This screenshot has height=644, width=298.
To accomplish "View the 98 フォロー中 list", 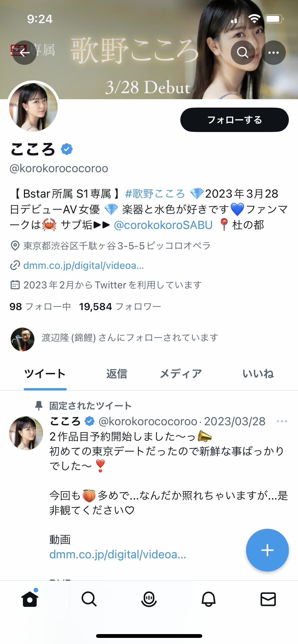I will click(40, 307).
